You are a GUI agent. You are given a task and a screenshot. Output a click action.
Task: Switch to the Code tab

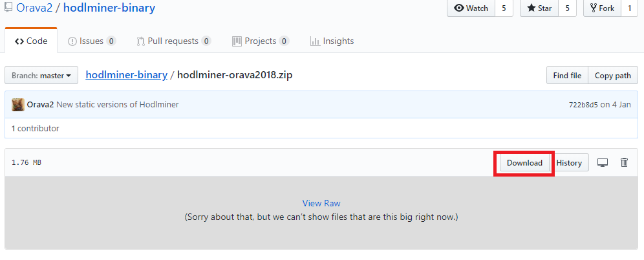(31, 41)
